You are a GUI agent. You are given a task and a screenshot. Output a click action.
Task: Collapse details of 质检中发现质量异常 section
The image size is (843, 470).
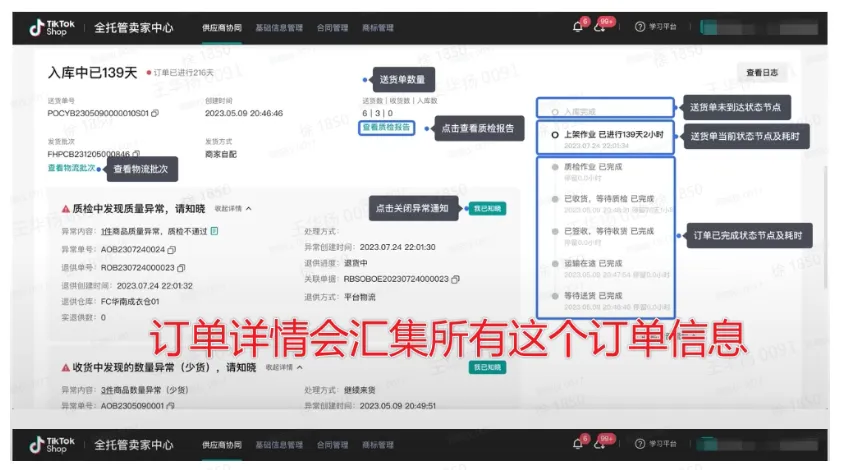(233, 209)
